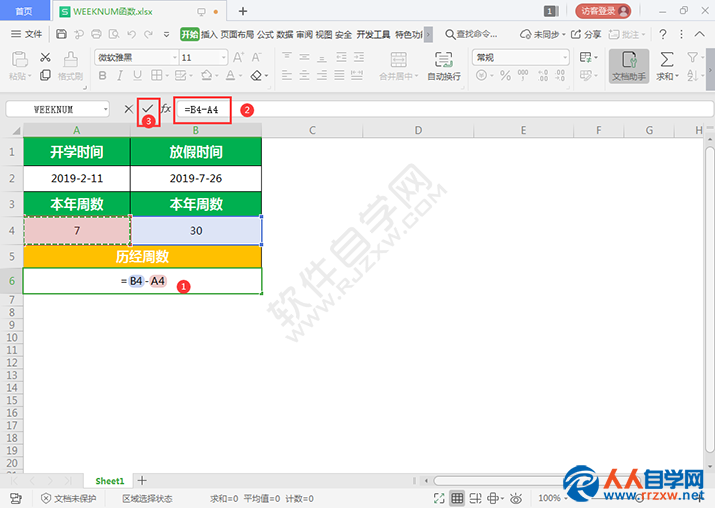Click the Eraser clear-format icon
Screen dimensions: 715x508
coord(256,75)
